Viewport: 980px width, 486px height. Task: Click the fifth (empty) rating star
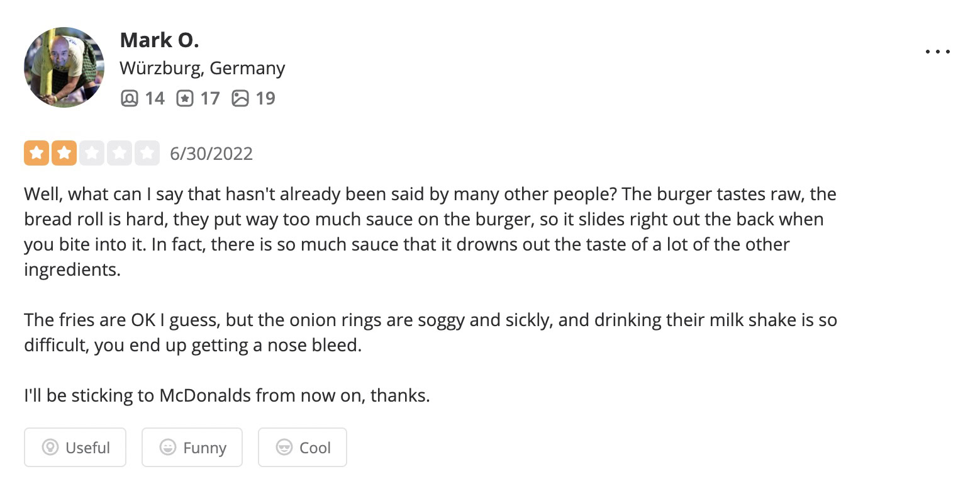pyautogui.click(x=147, y=153)
